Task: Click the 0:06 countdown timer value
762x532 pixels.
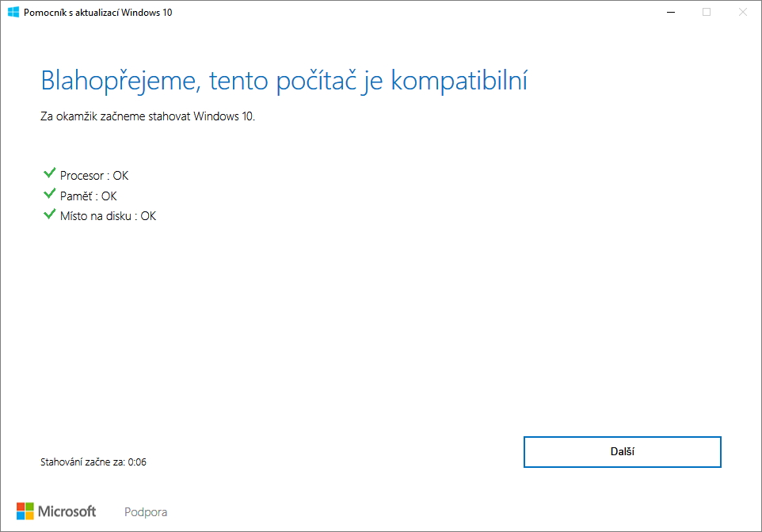Action: pyautogui.click(x=137, y=462)
